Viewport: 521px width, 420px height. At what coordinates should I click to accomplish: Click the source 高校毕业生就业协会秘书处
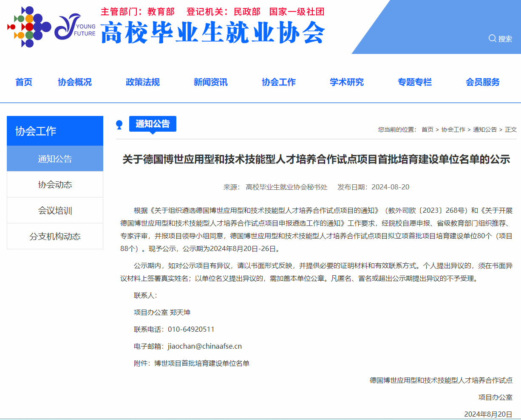tap(287, 187)
